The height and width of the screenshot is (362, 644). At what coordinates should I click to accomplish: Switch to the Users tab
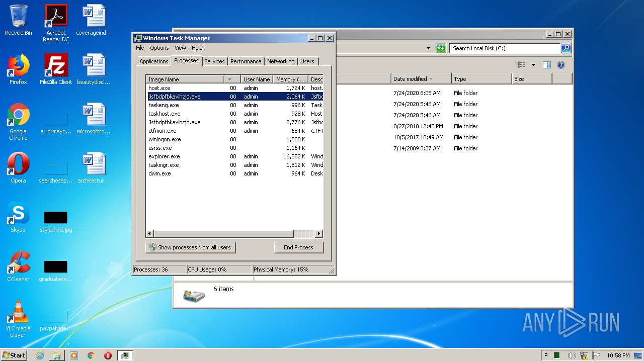click(x=307, y=61)
